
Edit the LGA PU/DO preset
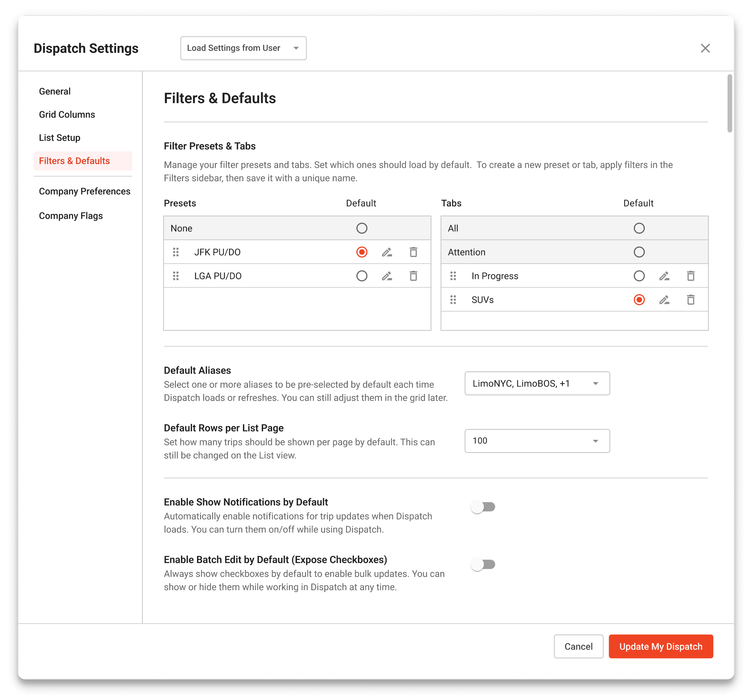click(x=387, y=276)
